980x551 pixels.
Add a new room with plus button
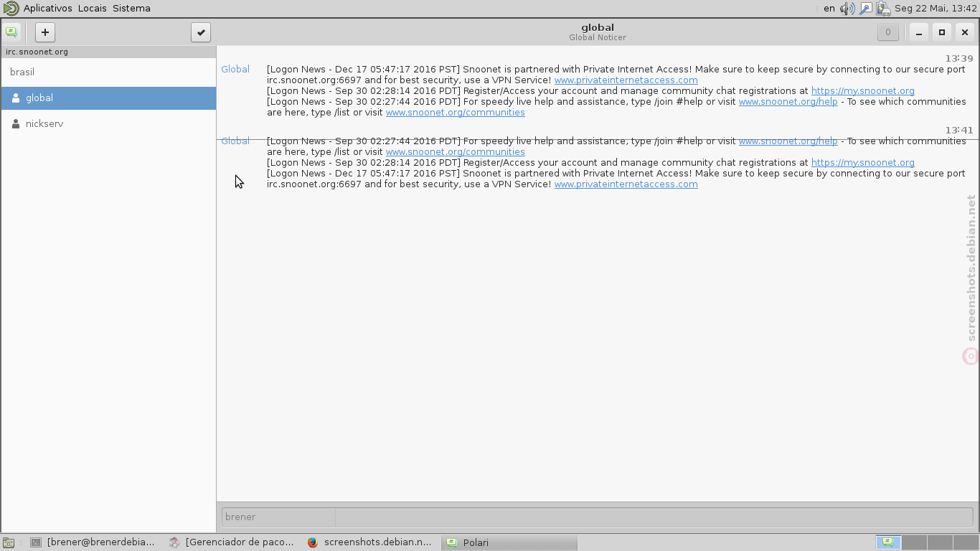click(44, 32)
